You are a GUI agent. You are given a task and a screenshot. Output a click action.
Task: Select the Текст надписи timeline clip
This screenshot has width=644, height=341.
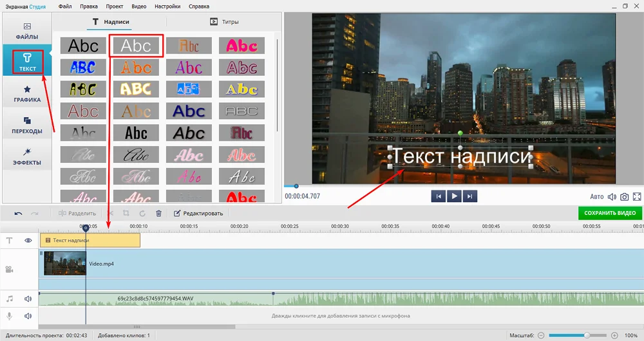tap(90, 240)
